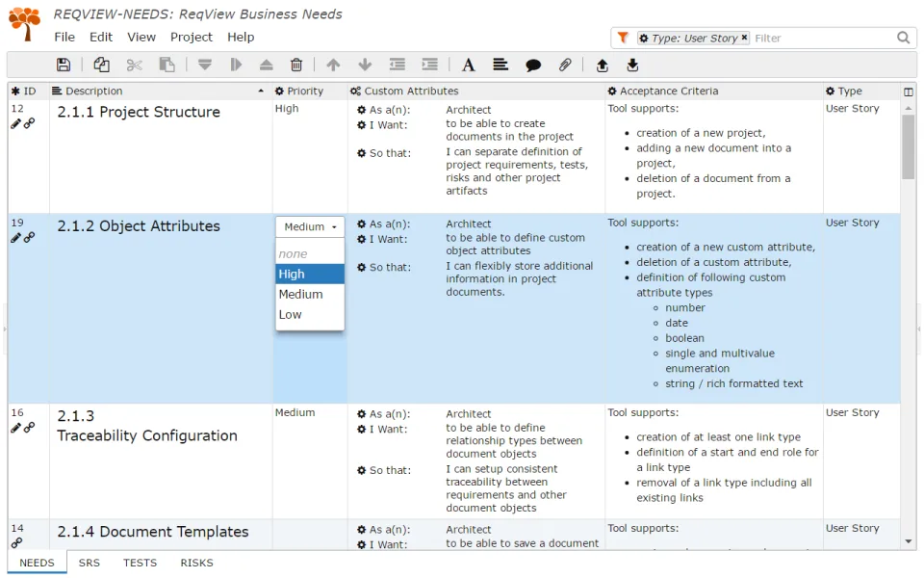This screenshot has height=578, width=924.
Task: Click the Import download arrow icon
Action: [x=633, y=65]
